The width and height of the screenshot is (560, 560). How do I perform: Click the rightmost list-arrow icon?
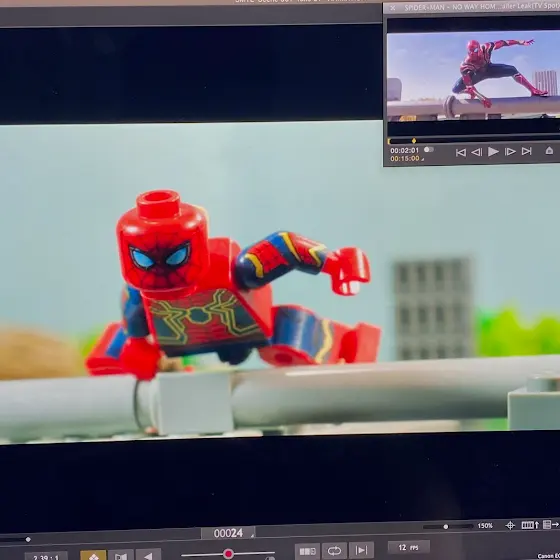point(550,524)
